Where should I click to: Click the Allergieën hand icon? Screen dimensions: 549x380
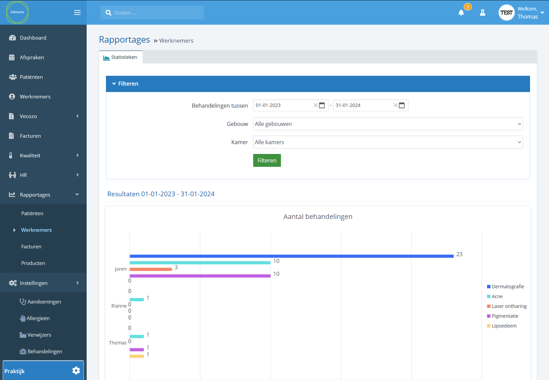23,318
